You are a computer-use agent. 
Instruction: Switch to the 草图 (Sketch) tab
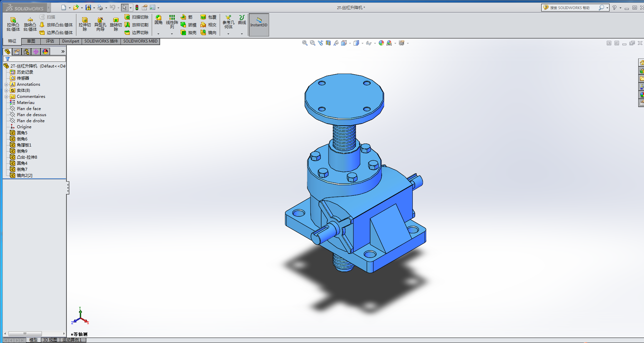click(31, 41)
